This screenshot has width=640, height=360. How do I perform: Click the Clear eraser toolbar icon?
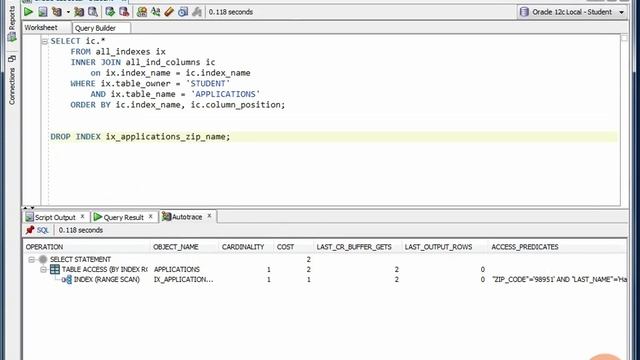pos(169,12)
